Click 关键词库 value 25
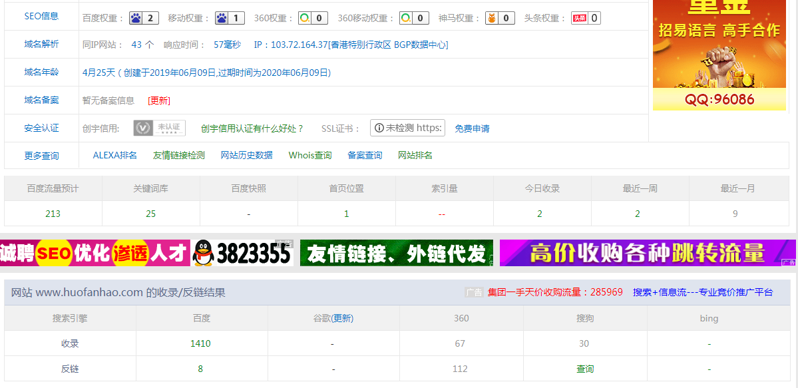Screen dimensions: 798x388 coord(151,214)
